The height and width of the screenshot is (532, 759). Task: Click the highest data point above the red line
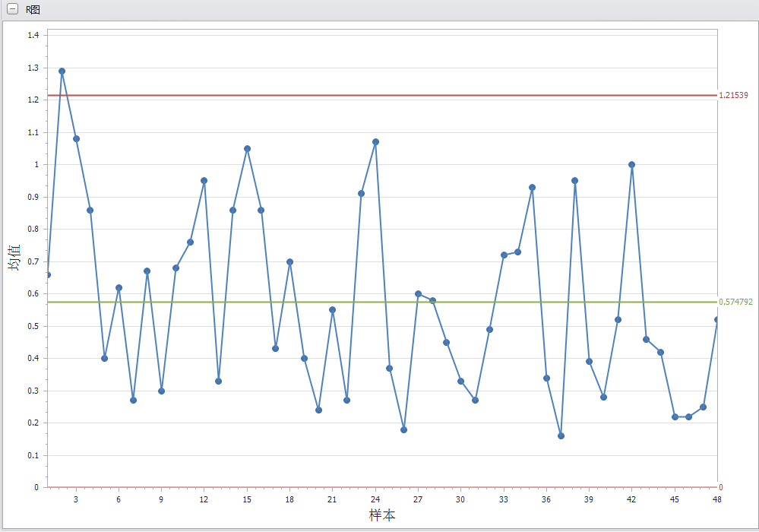point(62,71)
